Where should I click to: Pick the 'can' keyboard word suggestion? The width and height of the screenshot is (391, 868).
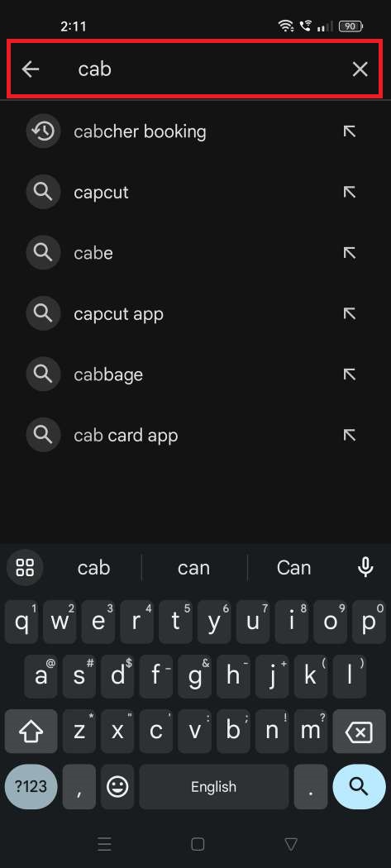[x=193, y=567]
